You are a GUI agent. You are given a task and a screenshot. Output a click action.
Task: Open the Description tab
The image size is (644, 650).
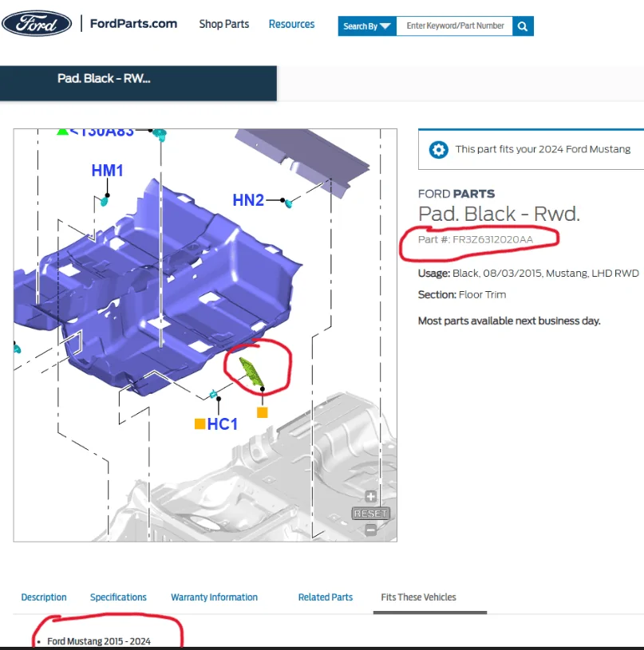[x=44, y=597]
